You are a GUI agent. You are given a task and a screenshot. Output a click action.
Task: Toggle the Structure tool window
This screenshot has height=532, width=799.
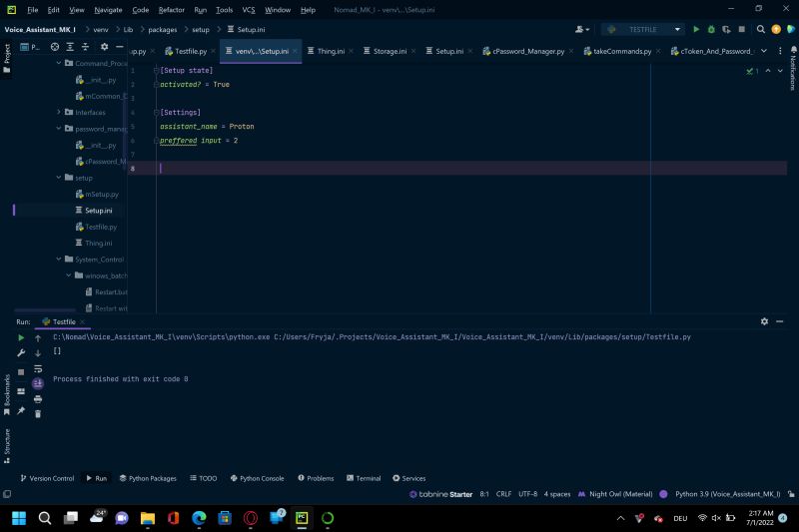pyautogui.click(x=7, y=446)
